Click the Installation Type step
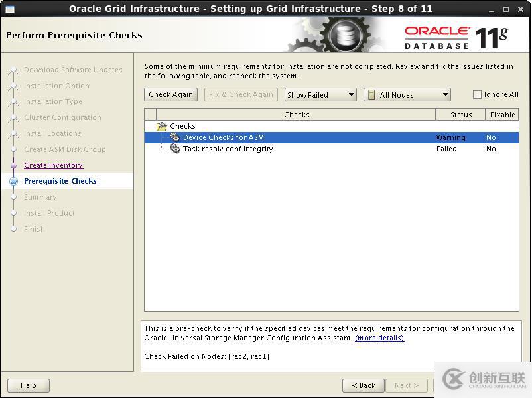This screenshot has width=532, height=398. 53,101
